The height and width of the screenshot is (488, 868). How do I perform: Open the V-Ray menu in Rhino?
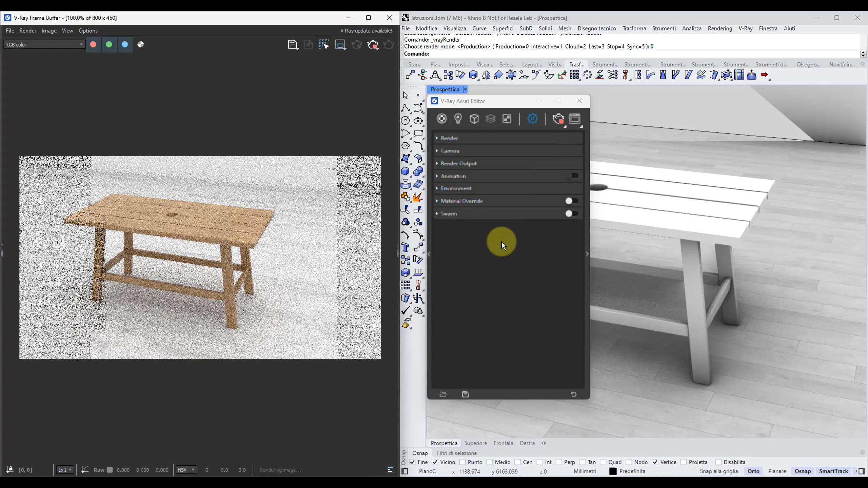(x=745, y=28)
